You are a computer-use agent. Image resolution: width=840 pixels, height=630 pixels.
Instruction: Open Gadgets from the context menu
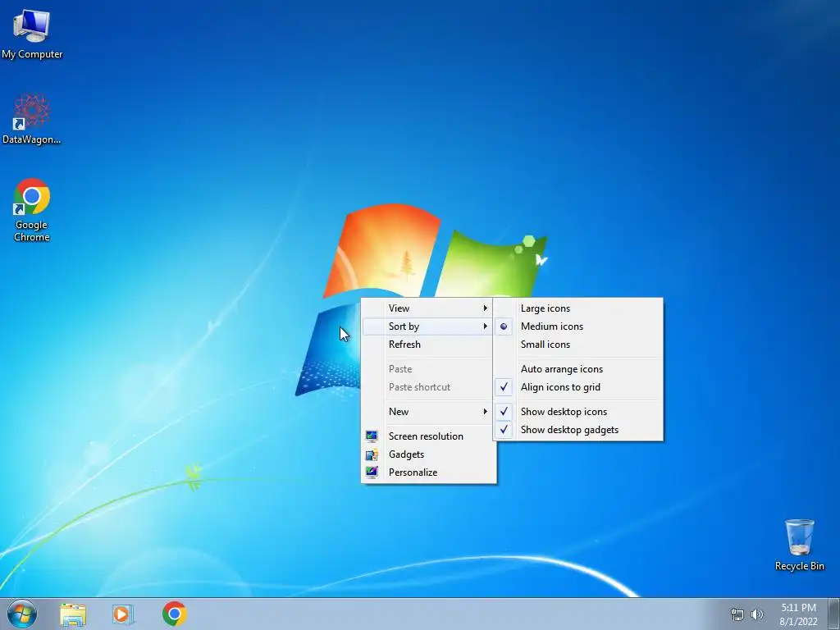[x=427, y=454]
